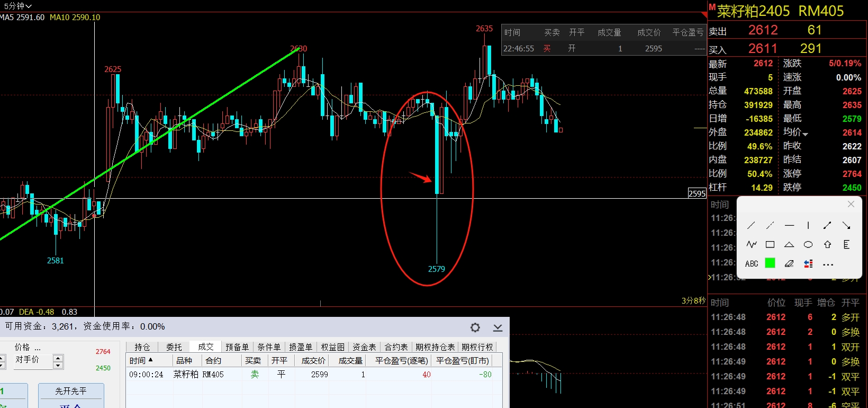868x408 pixels.
Task: Select the ABC text annotation tool
Action: tap(751, 264)
